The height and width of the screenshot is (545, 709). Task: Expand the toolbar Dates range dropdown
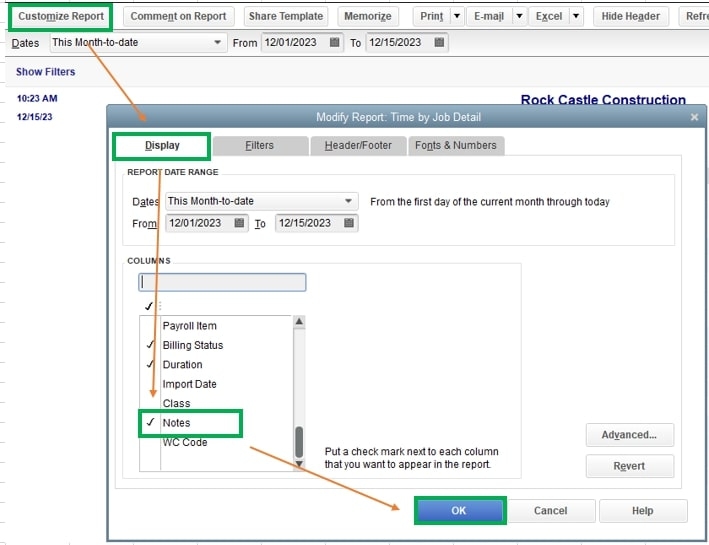click(x=217, y=43)
